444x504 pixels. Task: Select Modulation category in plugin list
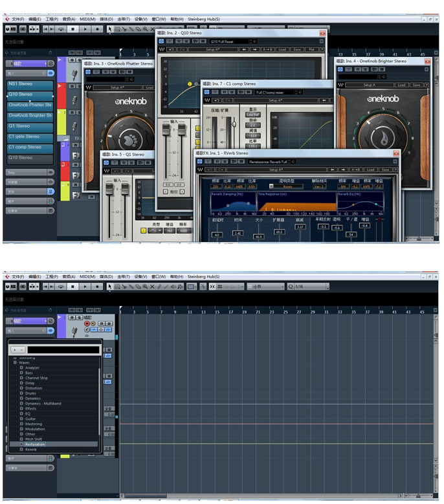tap(35, 429)
